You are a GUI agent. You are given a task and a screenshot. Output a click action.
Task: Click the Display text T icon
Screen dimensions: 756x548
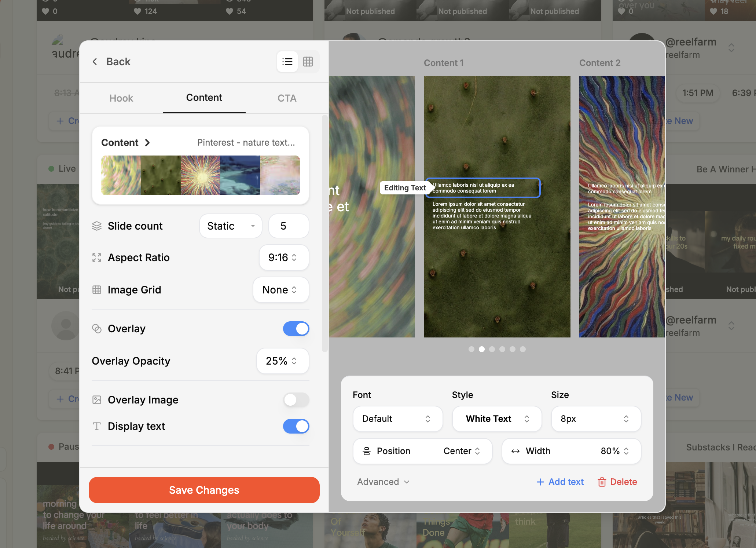pyautogui.click(x=97, y=426)
